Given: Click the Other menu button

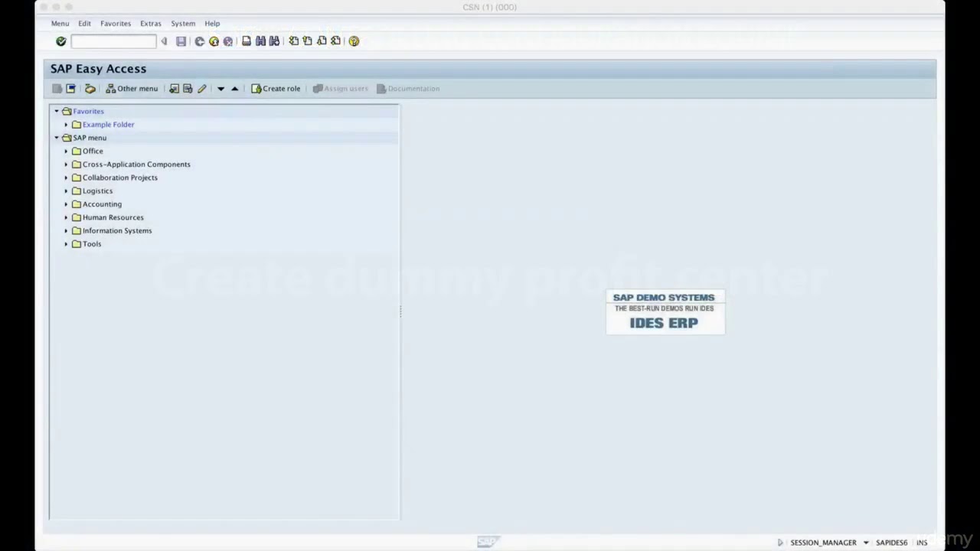Looking at the screenshot, I should click(132, 89).
